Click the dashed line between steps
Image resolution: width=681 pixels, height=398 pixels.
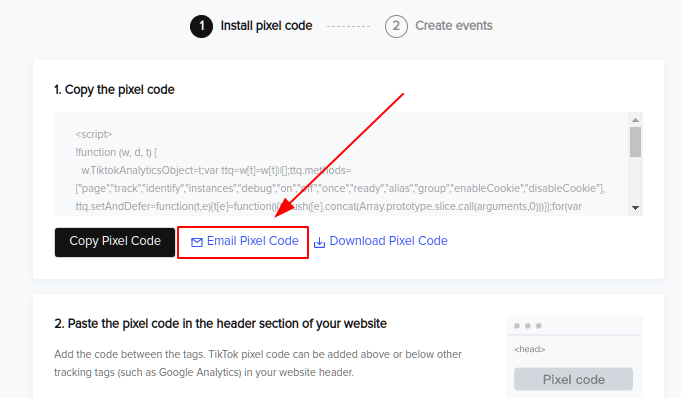pos(348,27)
